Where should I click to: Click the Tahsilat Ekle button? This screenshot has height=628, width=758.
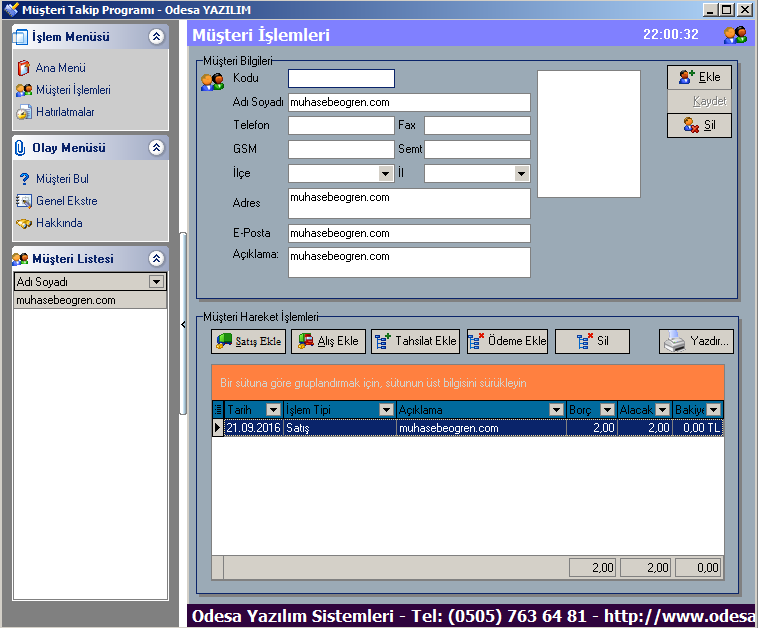[415, 341]
